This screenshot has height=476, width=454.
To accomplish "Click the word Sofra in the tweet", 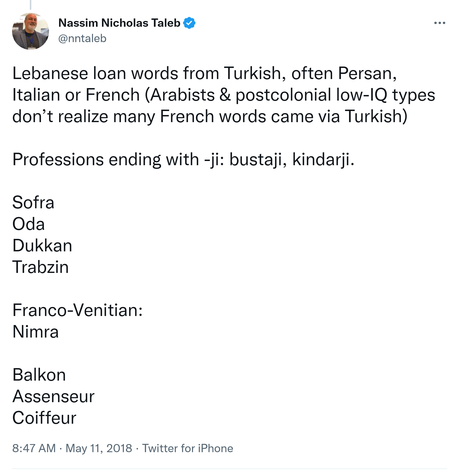I will click(x=33, y=203).
